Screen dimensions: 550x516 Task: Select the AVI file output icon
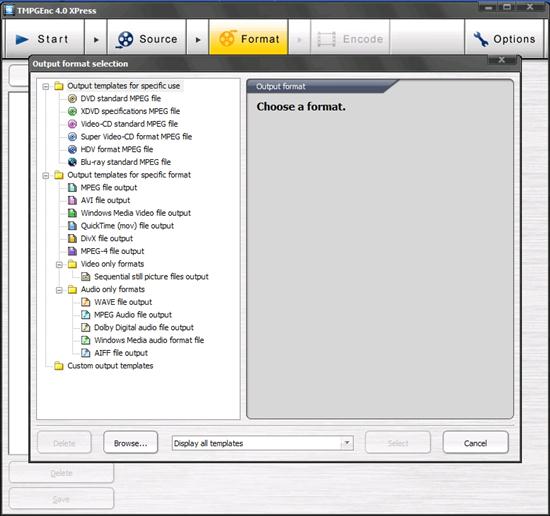tap(72, 200)
